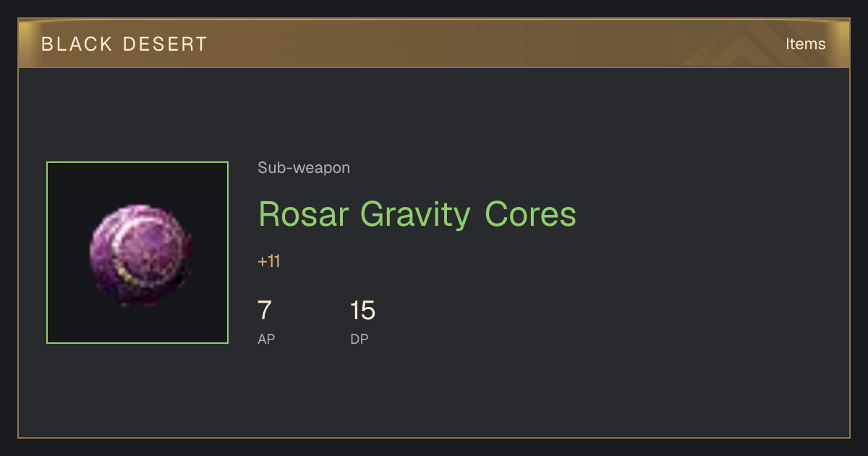Click the purple Rosar Gravity Cores orb icon
Image resolution: width=868 pixels, height=456 pixels.
point(140,255)
